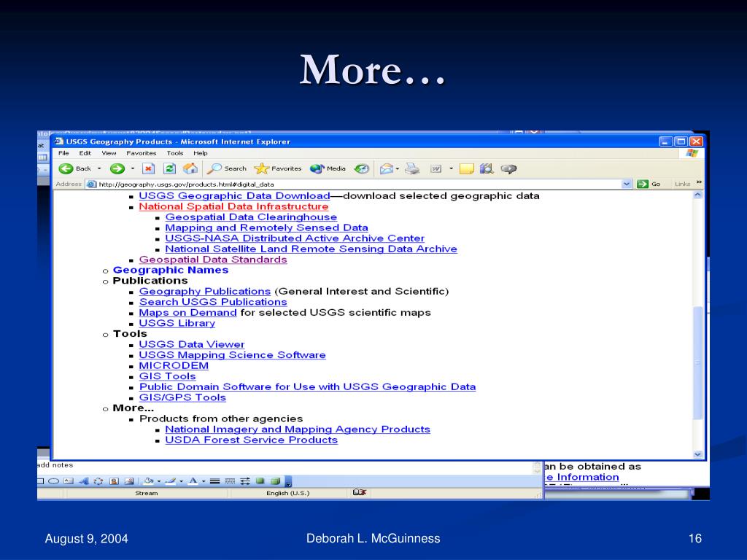This screenshot has height=560, width=747.
Task: Open USDA Forest Service Products link
Action: tap(251, 440)
